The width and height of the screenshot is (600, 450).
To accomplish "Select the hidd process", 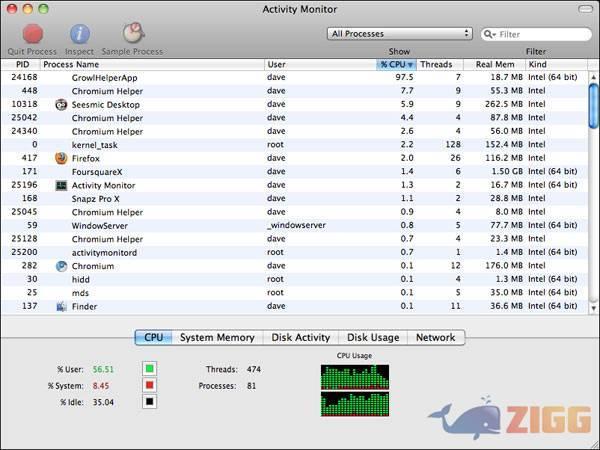I will [x=294, y=279].
